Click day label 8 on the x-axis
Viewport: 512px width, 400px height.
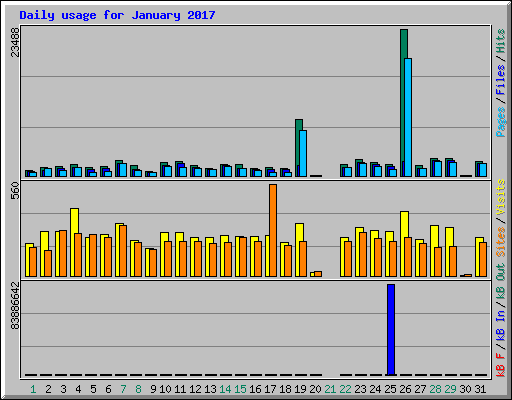(x=138, y=389)
